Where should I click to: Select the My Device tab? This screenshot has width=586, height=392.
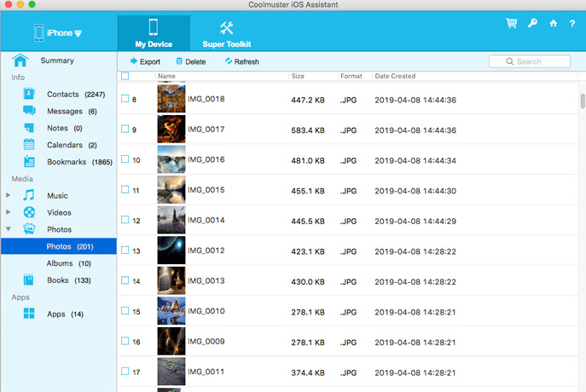pos(154,33)
